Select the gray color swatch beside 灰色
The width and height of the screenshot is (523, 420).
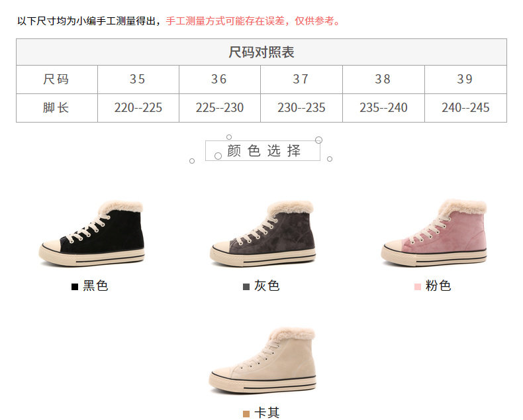pos(246,287)
